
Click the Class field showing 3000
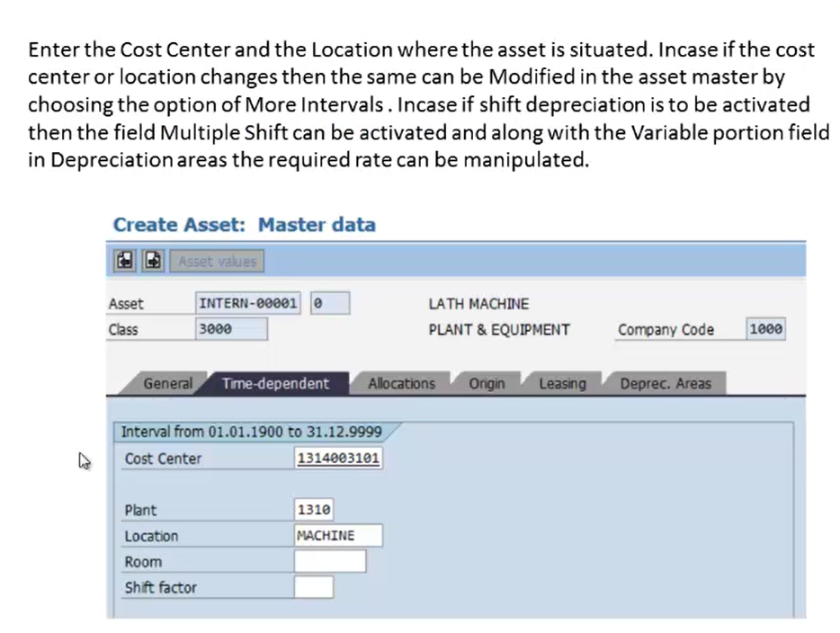(231, 329)
